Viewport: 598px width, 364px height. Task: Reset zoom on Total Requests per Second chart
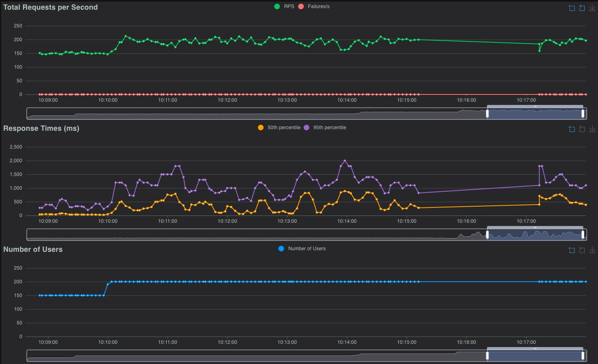coord(582,8)
